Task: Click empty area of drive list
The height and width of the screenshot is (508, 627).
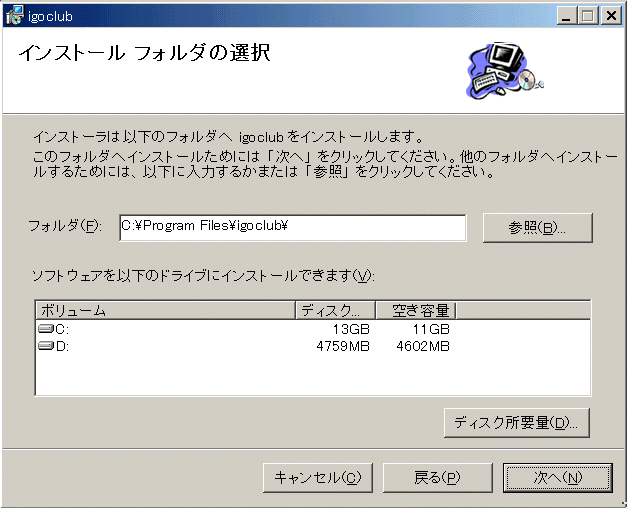Action: pos(313,374)
